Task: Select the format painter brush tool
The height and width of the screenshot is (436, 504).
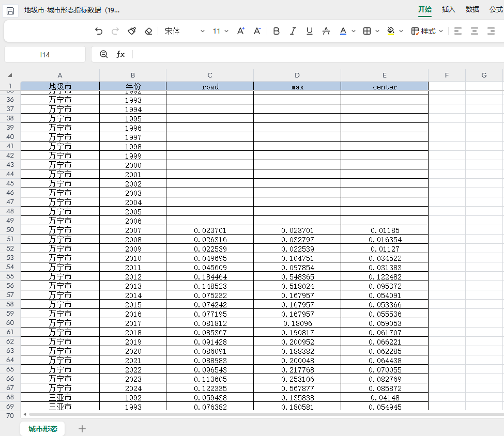Action: 132,32
